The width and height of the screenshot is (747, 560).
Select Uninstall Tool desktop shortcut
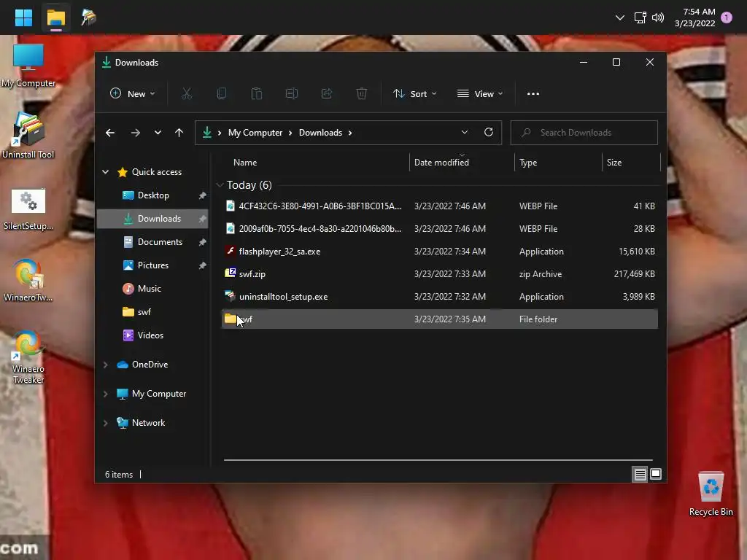(x=28, y=136)
